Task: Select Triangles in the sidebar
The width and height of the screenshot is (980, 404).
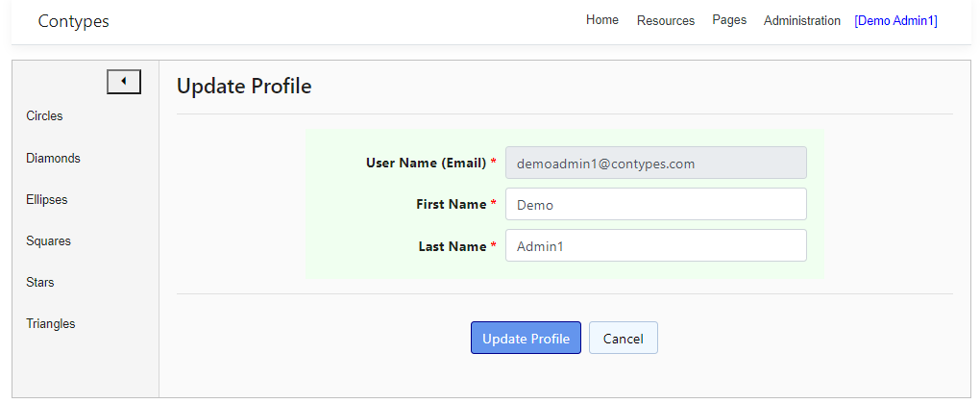Action: point(51,324)
